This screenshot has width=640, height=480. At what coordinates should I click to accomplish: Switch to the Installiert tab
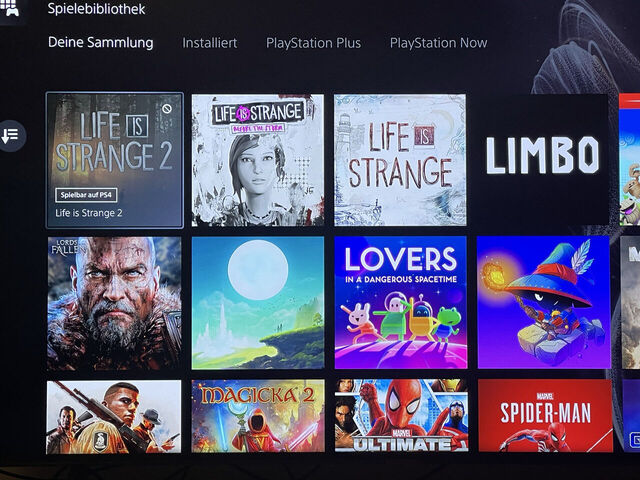pyautogui.click(x=209, y=43)
